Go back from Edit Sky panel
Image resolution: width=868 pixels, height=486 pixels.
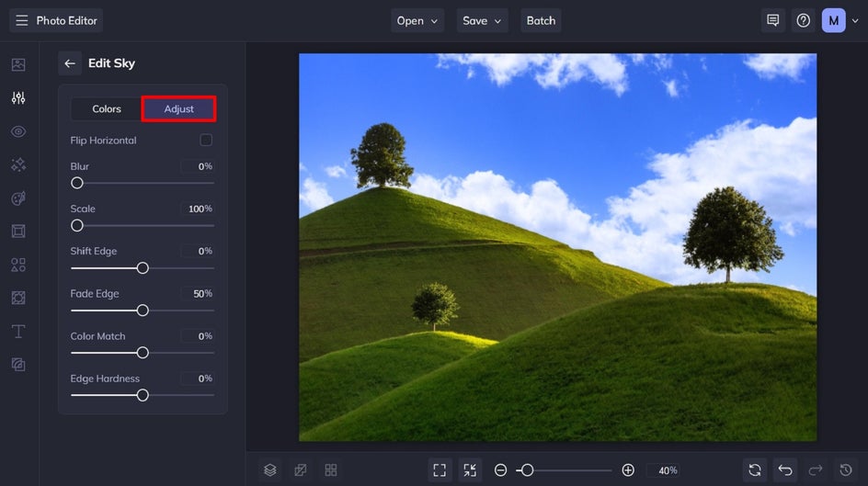click(x=70, y=63)
